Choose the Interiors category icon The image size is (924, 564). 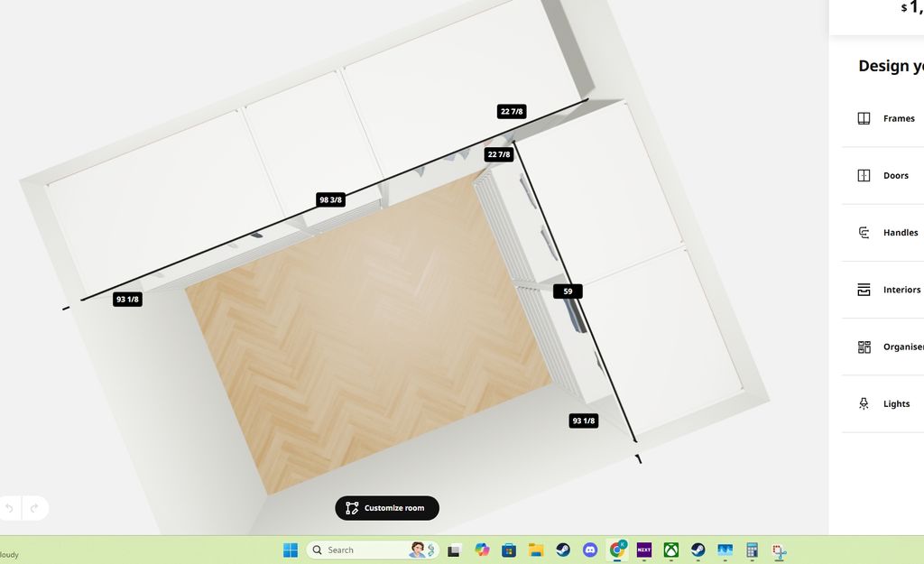(x=864, y=290)
